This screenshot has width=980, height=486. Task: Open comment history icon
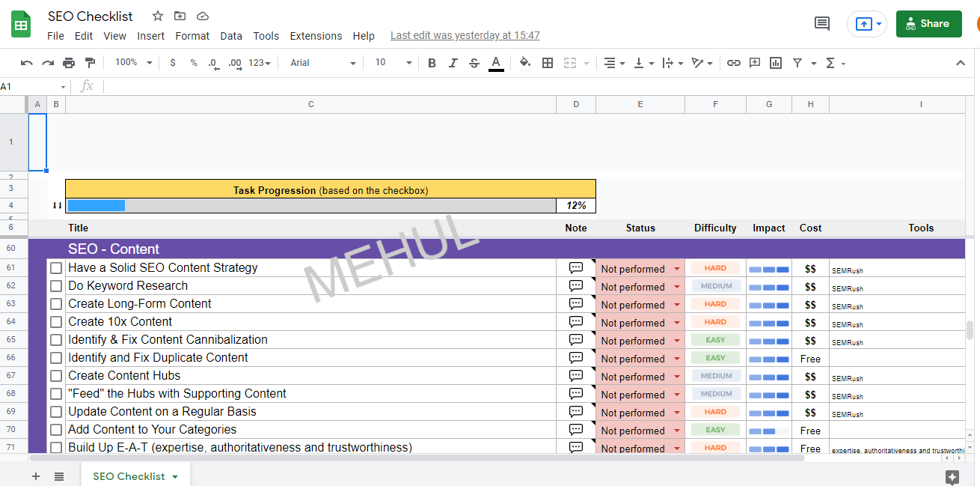pos(822,24)
